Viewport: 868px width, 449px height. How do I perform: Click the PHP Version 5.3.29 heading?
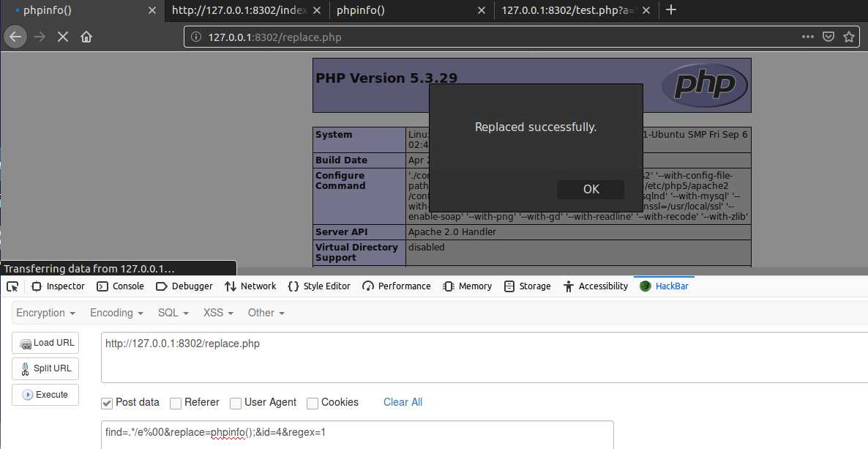[386, 78]
